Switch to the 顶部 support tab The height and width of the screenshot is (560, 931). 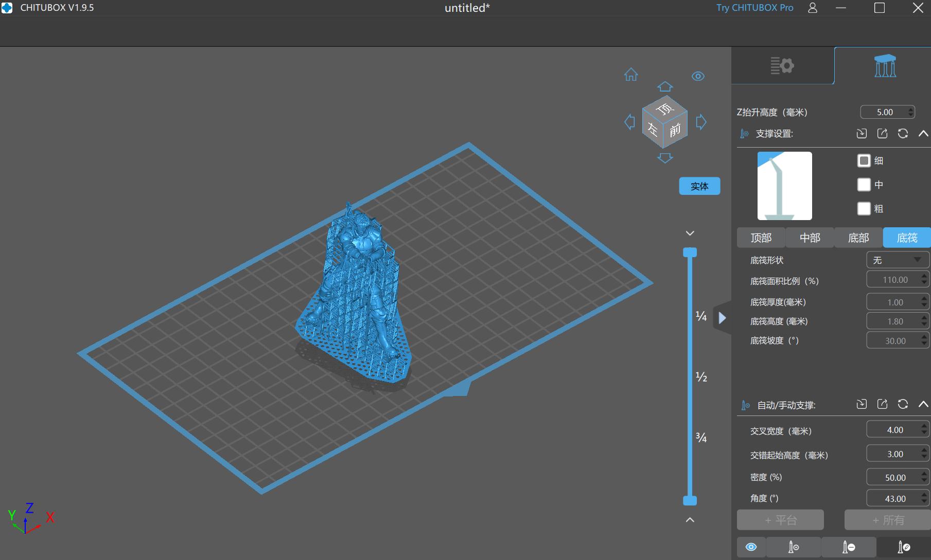pos(760,238)
